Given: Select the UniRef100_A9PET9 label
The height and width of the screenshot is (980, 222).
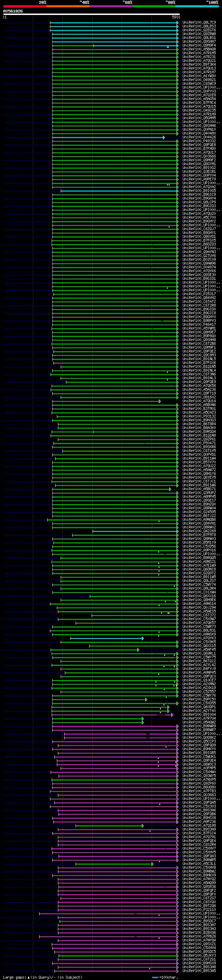Looking at the screenshot, I should coord(199,179).
